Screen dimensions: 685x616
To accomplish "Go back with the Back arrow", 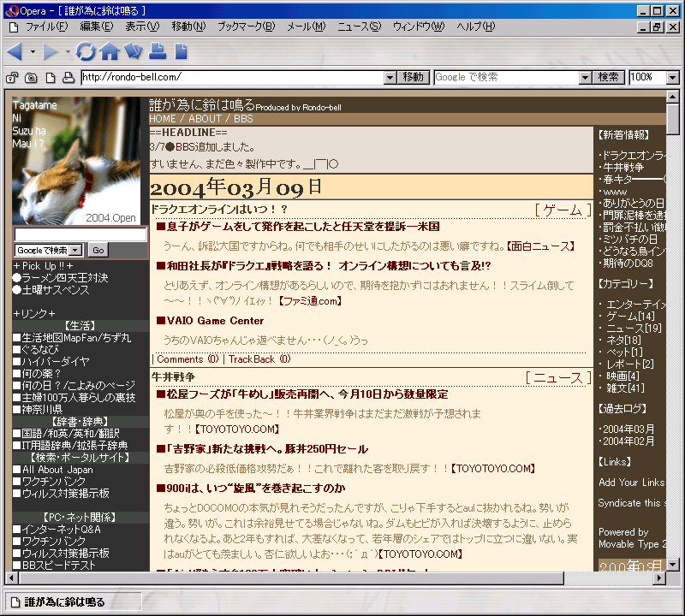I will (x=15, y=52).
